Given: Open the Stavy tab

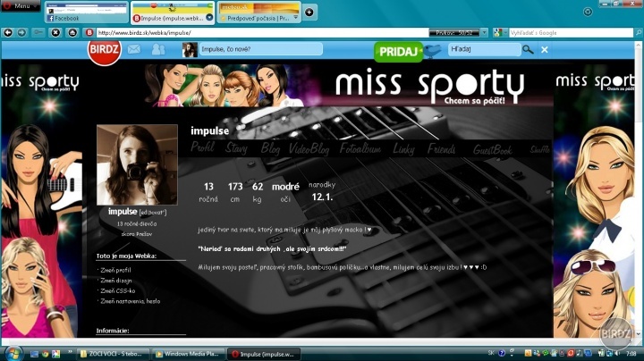Looking at the screenshot, I should pyautogui.click(x=236, y=148).
